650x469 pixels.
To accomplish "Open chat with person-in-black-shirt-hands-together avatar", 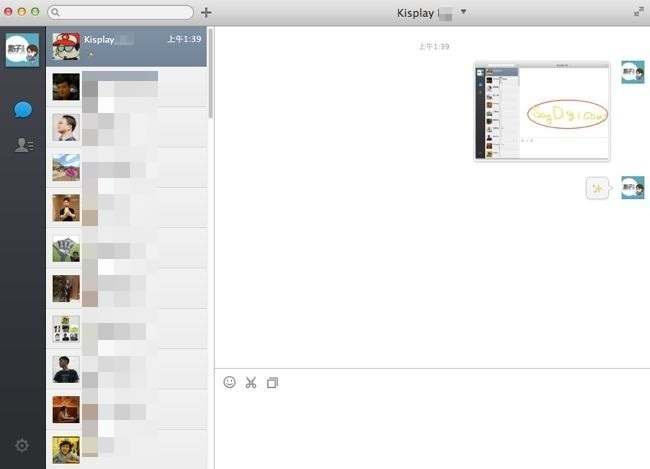I will 126,208.
